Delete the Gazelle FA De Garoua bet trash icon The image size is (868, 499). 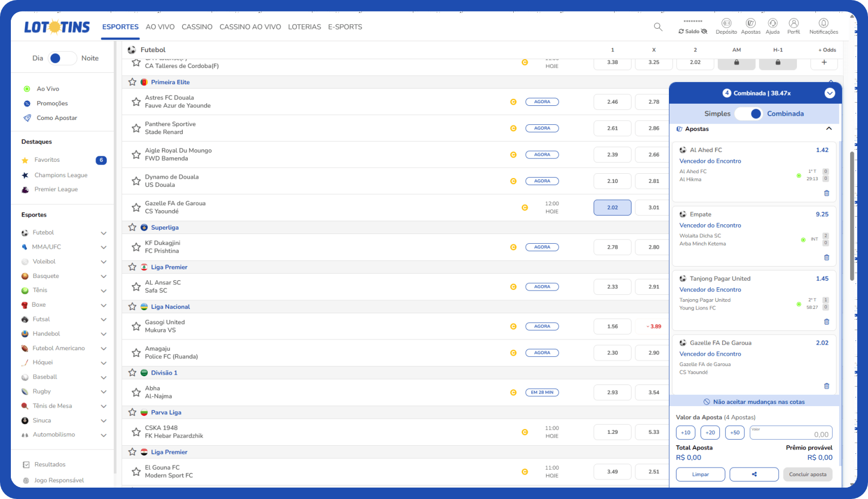(827, 386)
